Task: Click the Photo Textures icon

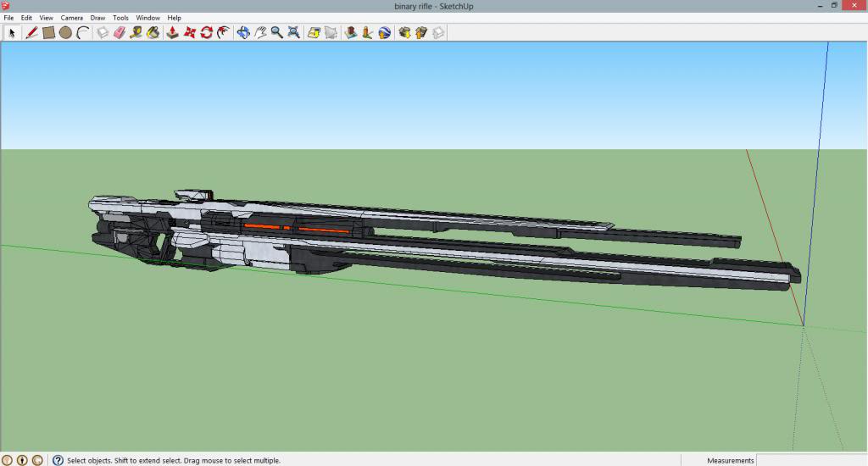Action: (368, 33)
